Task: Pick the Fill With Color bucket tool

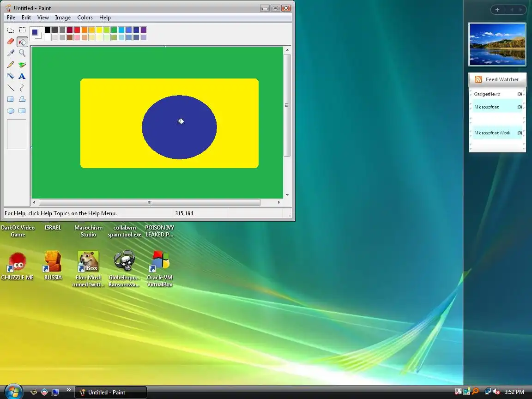Action: click(x=22, y=42)
